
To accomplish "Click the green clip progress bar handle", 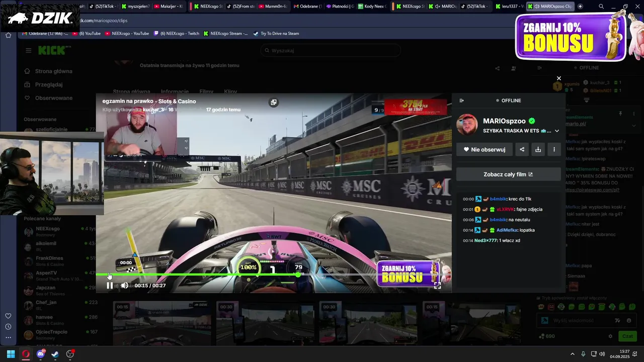I will click(x=298, y=275).
